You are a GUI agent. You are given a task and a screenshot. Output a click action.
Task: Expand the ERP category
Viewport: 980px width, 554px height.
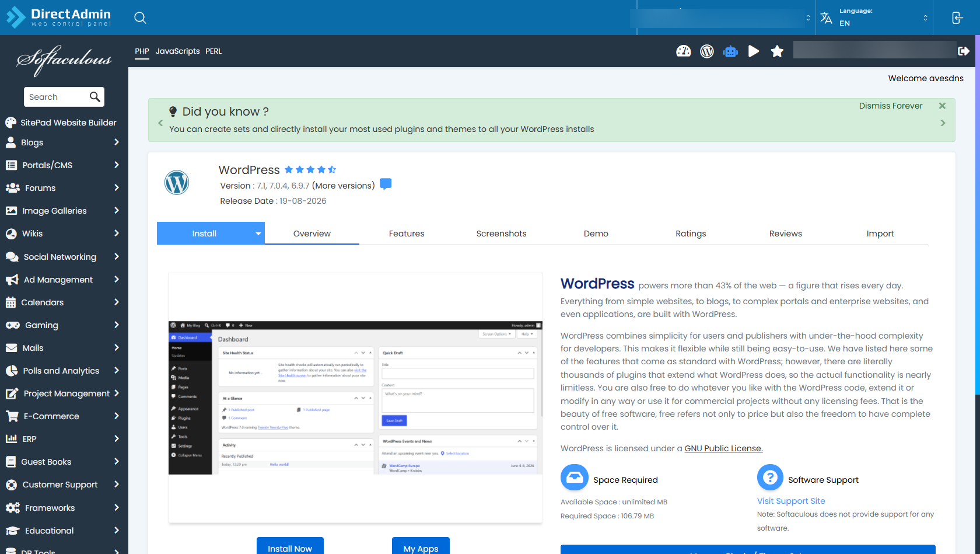(x=117, y=439)
